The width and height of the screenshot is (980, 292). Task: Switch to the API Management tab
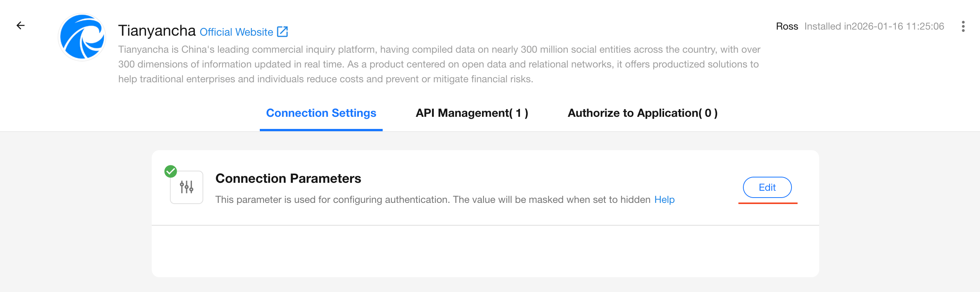(471, 113)
